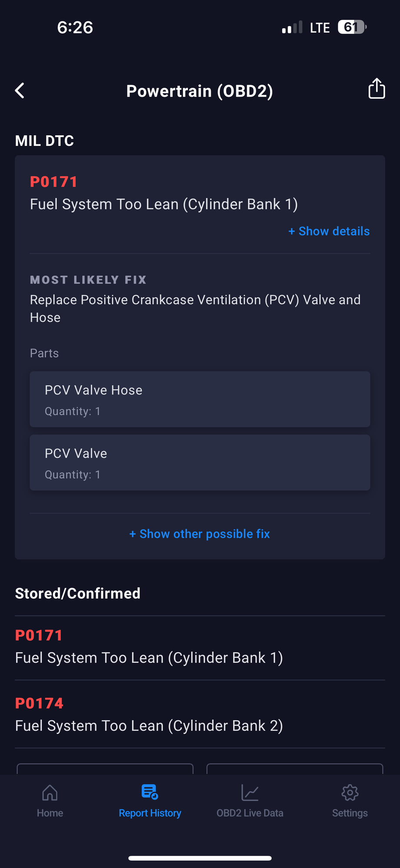400x868 pixels.
Task: Select the PCV Valve part card
Action: click(x=200, y=463)
